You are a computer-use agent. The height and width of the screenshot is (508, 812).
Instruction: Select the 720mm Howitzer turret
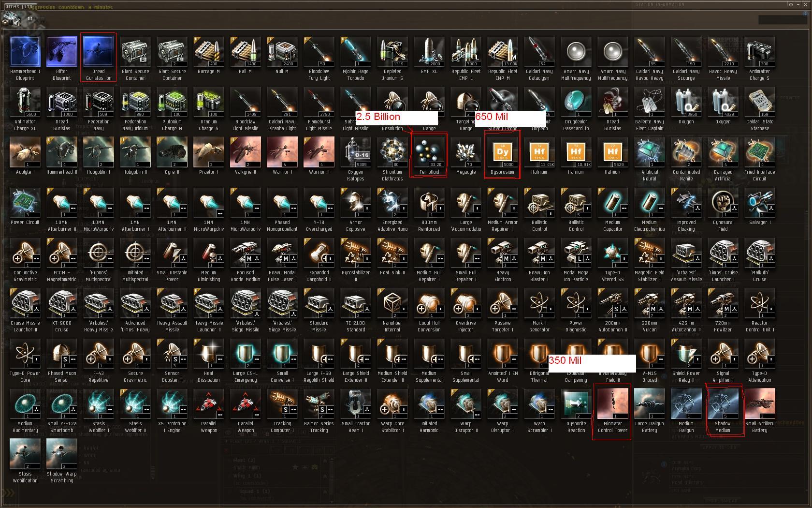(723, 310)
